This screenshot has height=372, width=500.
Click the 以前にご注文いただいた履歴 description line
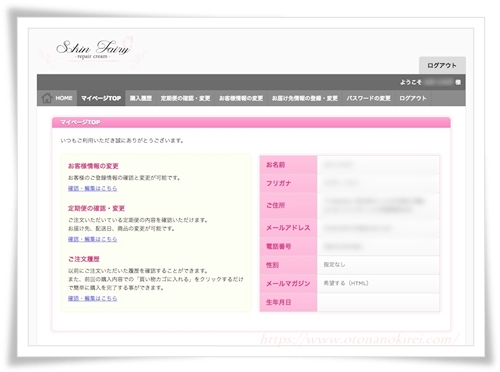pyautogui.click(x=138, y=270)
